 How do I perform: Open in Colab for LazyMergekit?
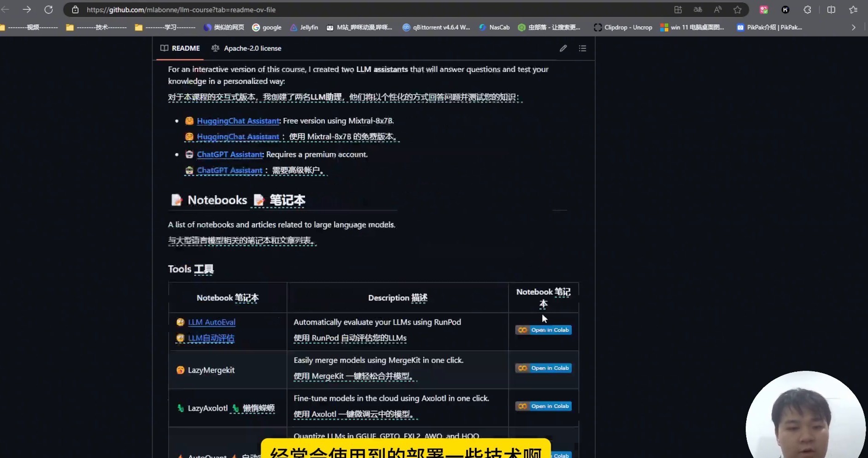click(x=544, y=368)
